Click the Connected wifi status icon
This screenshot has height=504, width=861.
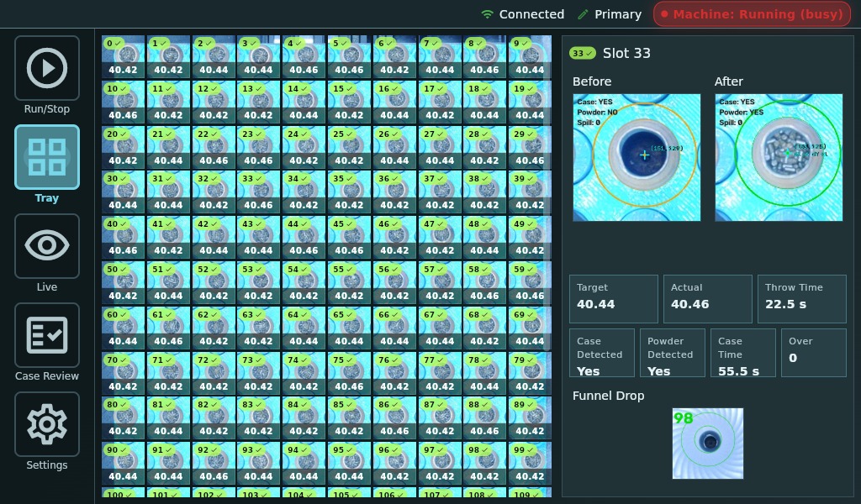coord(487,14)
